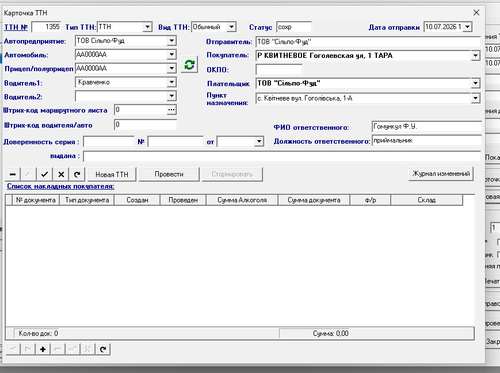Viewport: 500px width, 373px height.
Task: Expand the Прицеп/полуприцеп dropdown
Action: 171,68
